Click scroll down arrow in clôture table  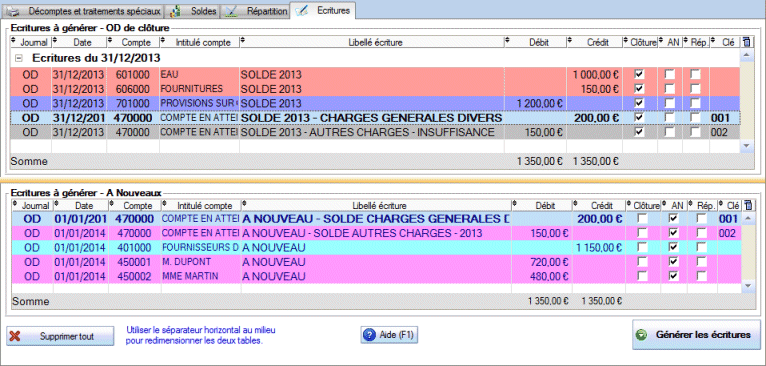[x=746, y=146]
